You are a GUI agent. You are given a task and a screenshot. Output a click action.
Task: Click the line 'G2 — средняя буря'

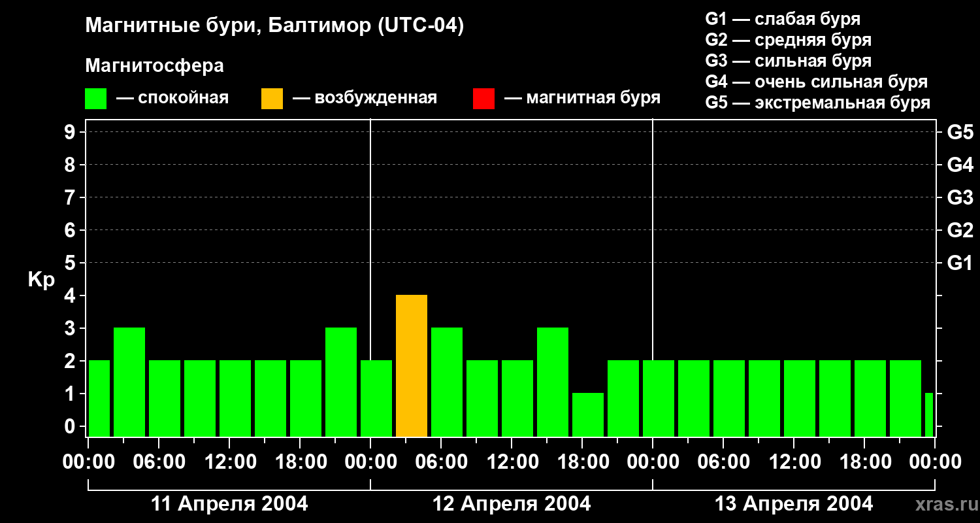[789, 40]
